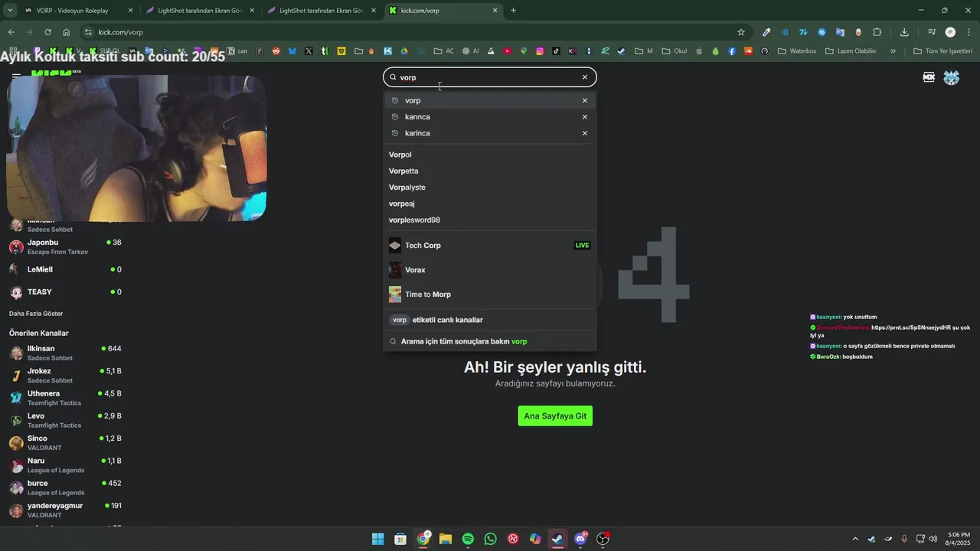The image size is (980, 551).
Task: Open Spotify from the taskbar
Action: (468, 539)
